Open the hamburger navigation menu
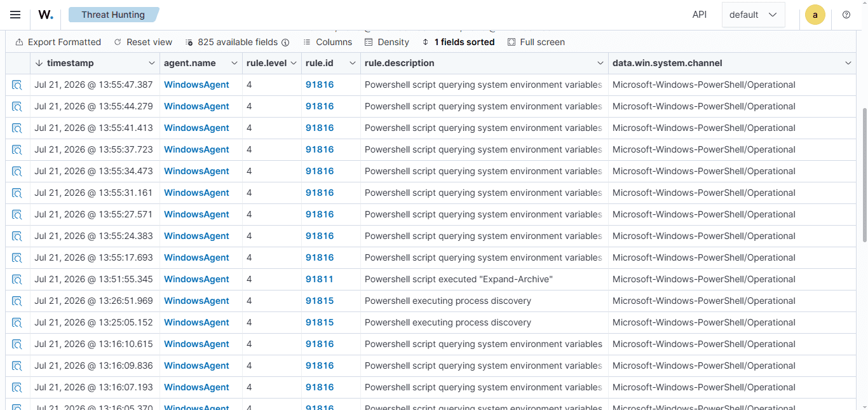Viewport: 868px width, 410px height. (15, 15)
